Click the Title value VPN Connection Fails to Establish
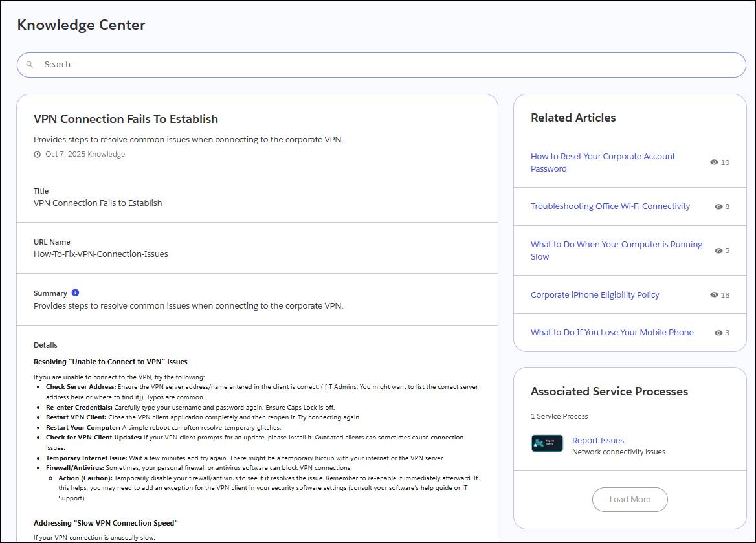The height and width of the screenshot is (543, 756). click(x=98, y=203)
